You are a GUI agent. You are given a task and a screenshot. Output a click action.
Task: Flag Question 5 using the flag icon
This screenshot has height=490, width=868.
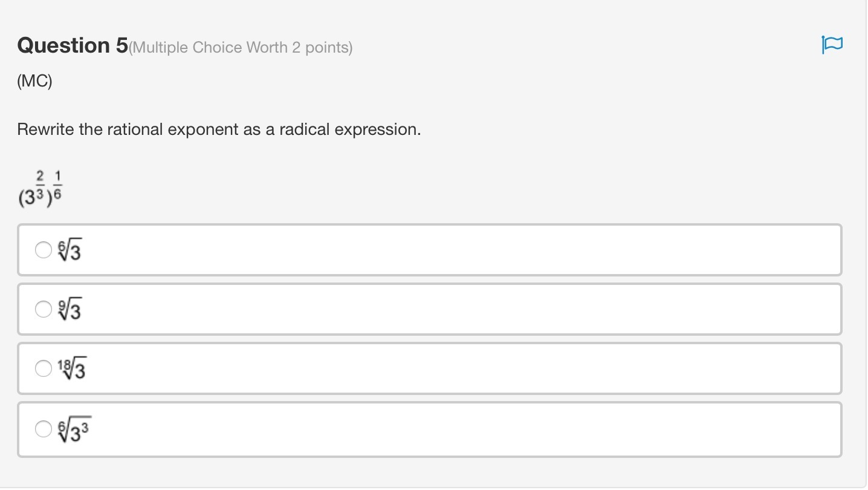click(832, 45)
